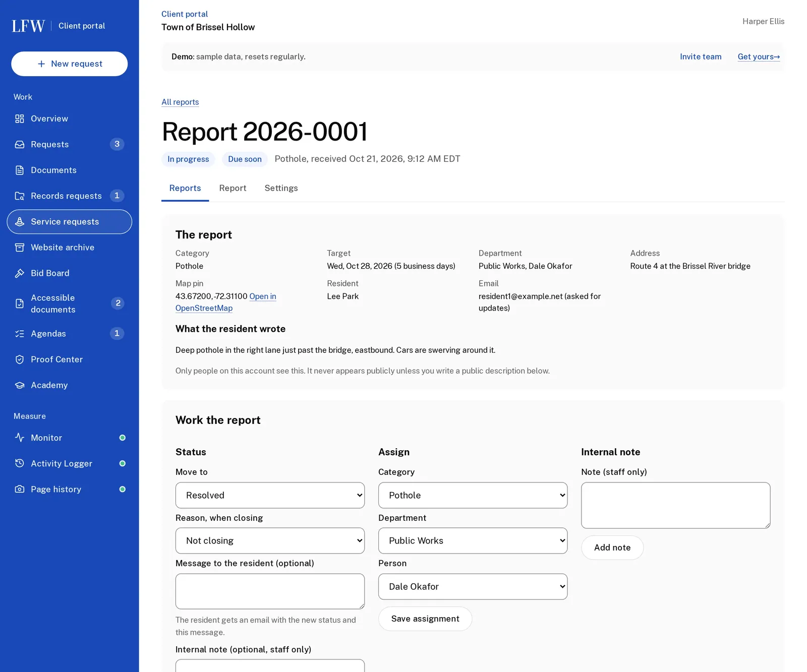Open the Client portal breadcrumb link

(x=185, y=14)
